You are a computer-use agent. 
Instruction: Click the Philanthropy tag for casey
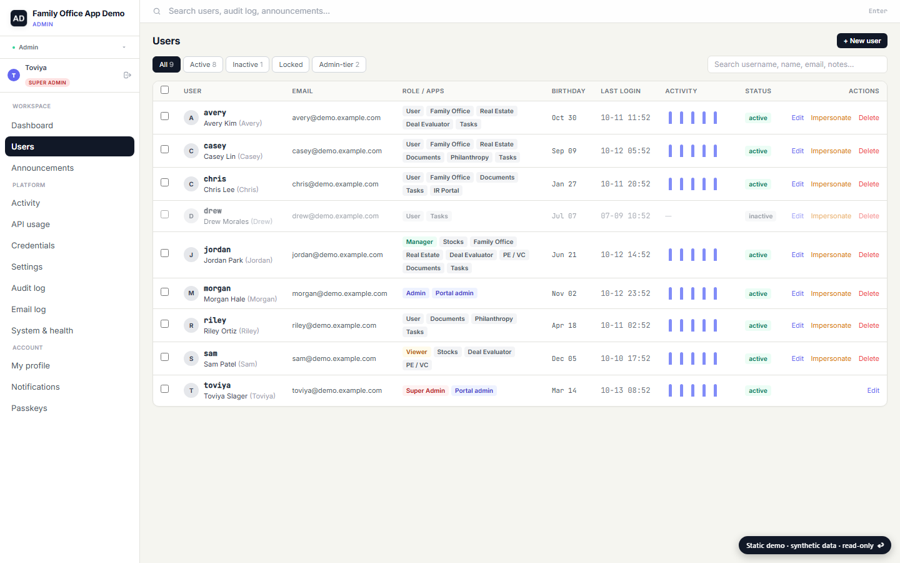click(x=469, y=157)
